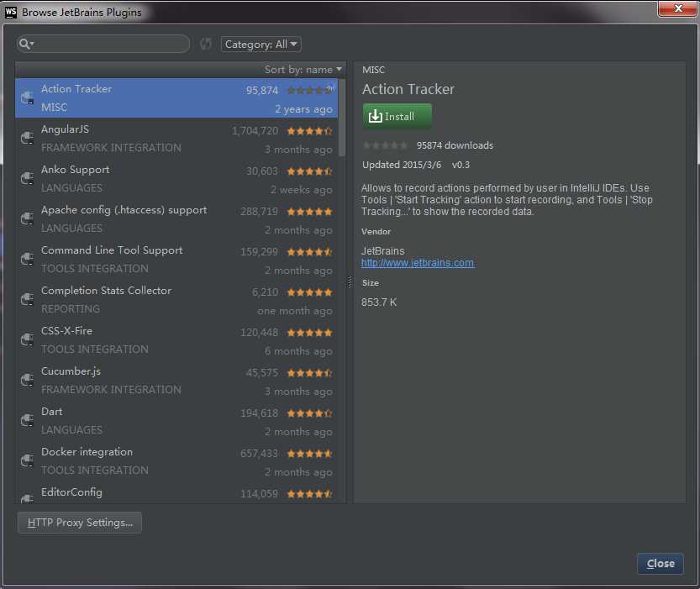Select the Command Line Tool Support name
Viewport: 700px width, 589px height.
112,250
